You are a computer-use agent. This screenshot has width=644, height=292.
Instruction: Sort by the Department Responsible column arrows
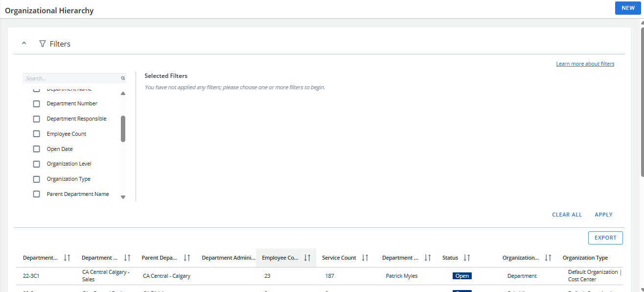(x=428, y=258)
